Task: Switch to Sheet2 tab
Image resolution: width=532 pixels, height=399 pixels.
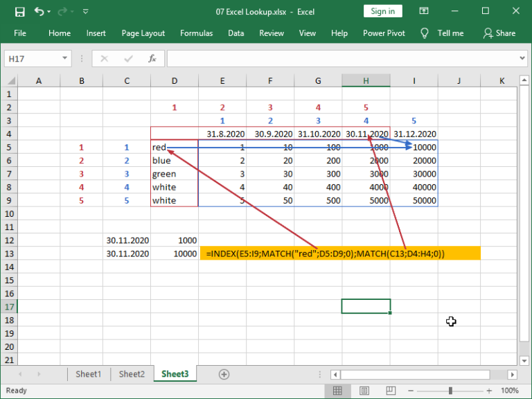Action: coord(132,374)
